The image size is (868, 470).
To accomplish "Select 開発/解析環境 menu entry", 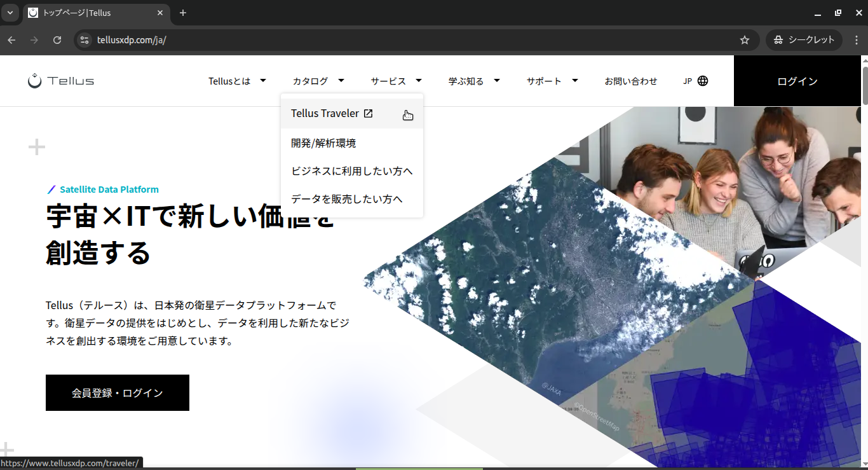I will point(323,143).
